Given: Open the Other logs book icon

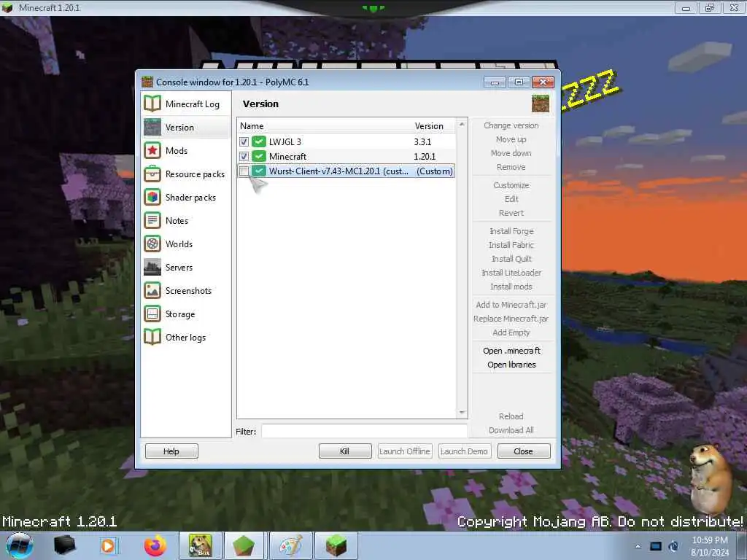Looking at the screenshot, I should coord(152,337).
